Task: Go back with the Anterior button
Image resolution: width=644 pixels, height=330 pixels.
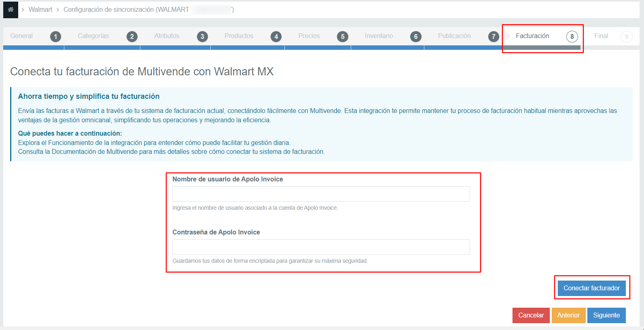Action: [x=568, y=315]
